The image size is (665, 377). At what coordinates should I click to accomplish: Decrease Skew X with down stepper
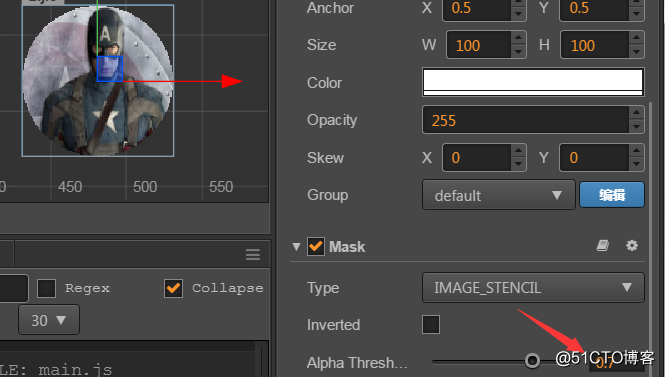[x=518, y=165]
